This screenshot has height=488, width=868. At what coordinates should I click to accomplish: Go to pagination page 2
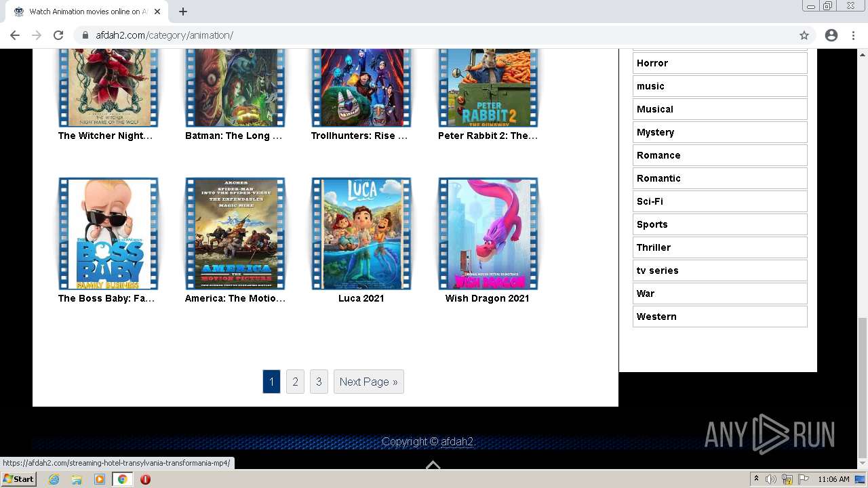coord(295,382)
